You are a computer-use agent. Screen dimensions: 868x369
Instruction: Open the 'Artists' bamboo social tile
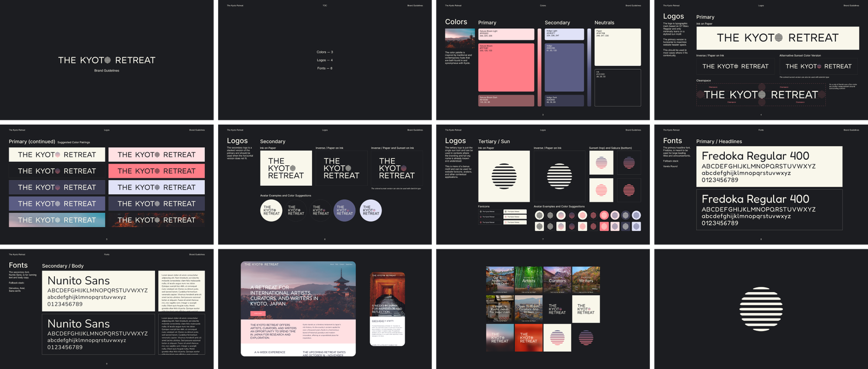528,280
